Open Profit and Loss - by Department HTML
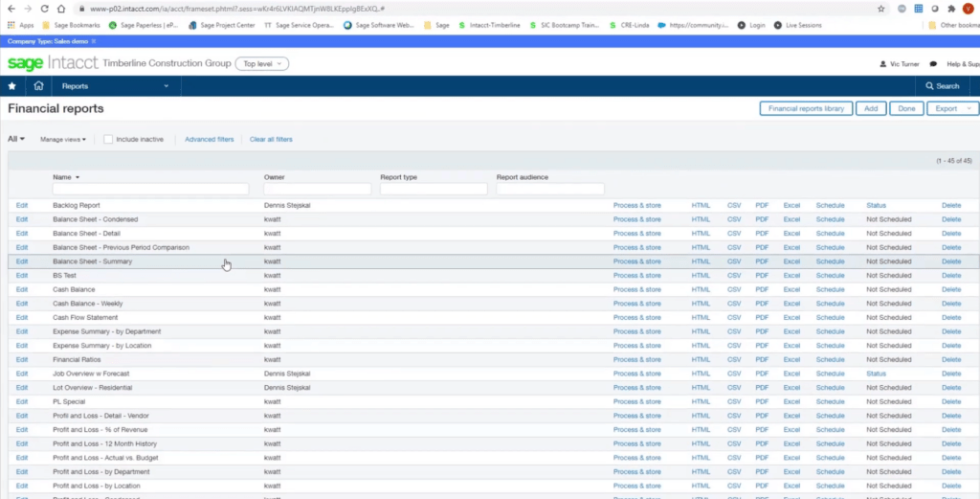The width and height of the screenshot is (980, 499). (x=701, y=471)
